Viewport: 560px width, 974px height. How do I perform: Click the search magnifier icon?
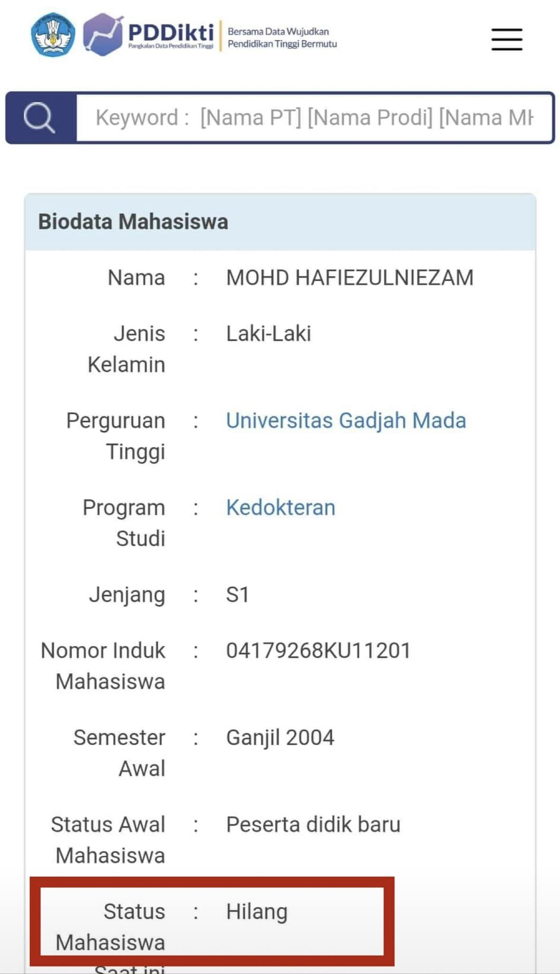pos(39,117)
